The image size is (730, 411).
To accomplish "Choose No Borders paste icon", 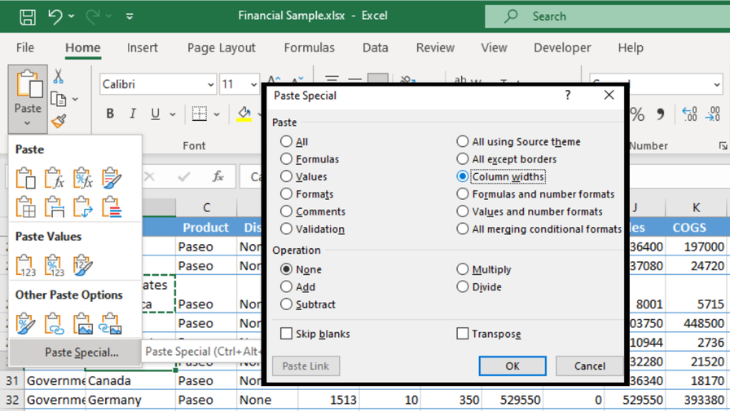I will pyautogui.click(x=26, y=207).
